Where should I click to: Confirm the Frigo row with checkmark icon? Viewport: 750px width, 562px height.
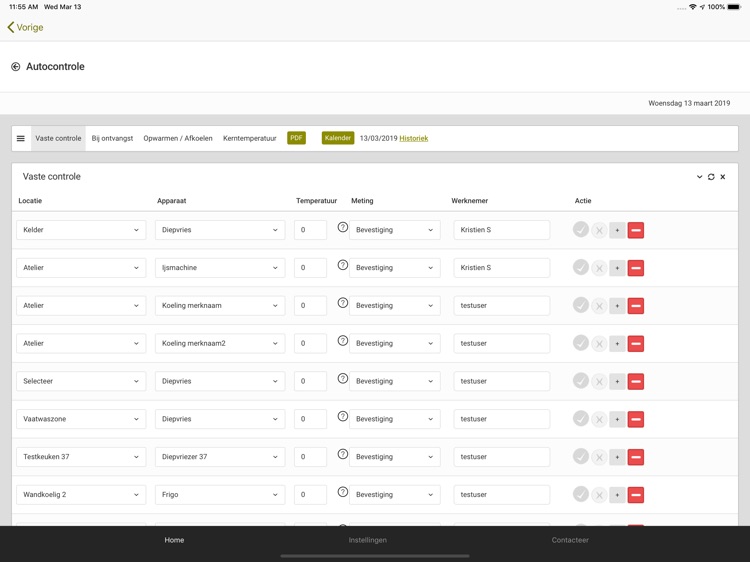(581, 494)
